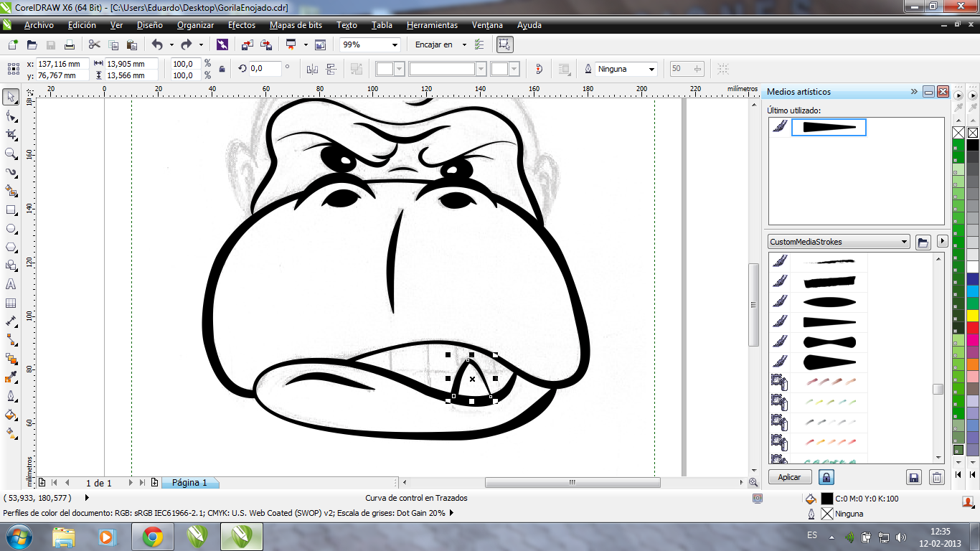Select the Ellipse tool
The image size is (980, 551).
11,229
